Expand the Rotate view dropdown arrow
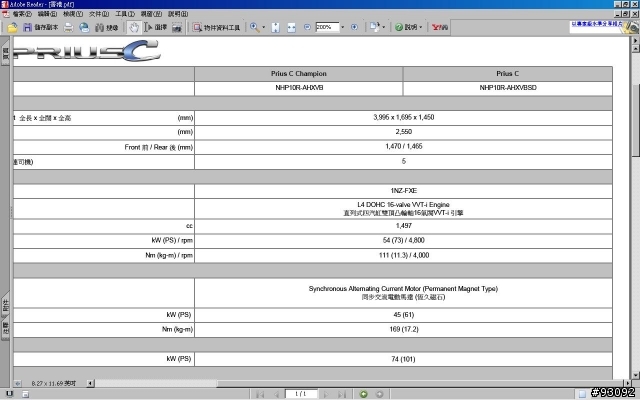This screenshot has width=640, height=400. coord(383,27)
